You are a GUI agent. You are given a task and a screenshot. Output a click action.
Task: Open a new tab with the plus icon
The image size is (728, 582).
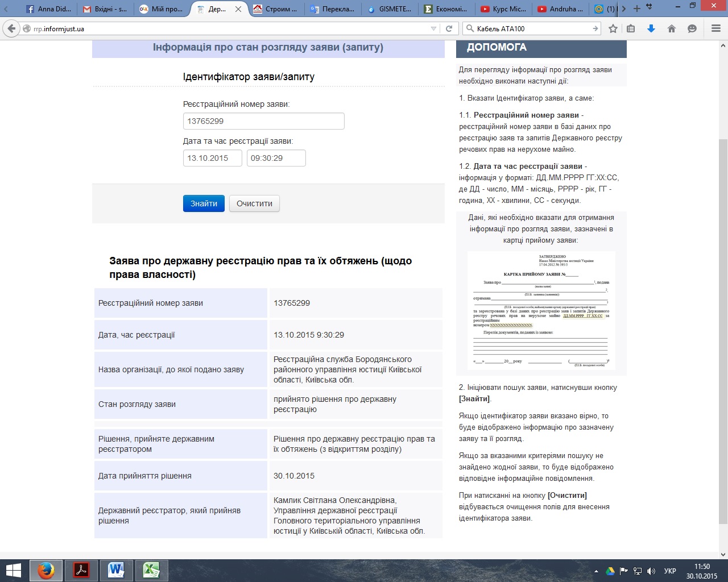[x=637, y=9]
